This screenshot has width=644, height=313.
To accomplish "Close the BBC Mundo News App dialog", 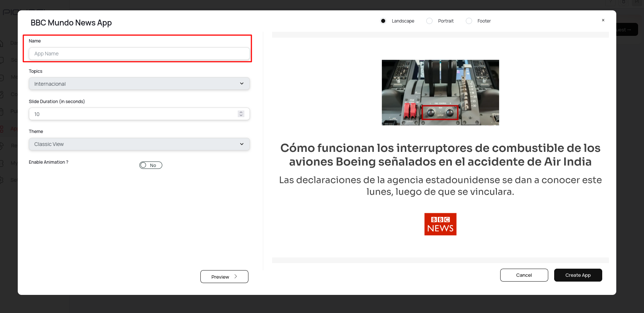I will tap(603, 20).
